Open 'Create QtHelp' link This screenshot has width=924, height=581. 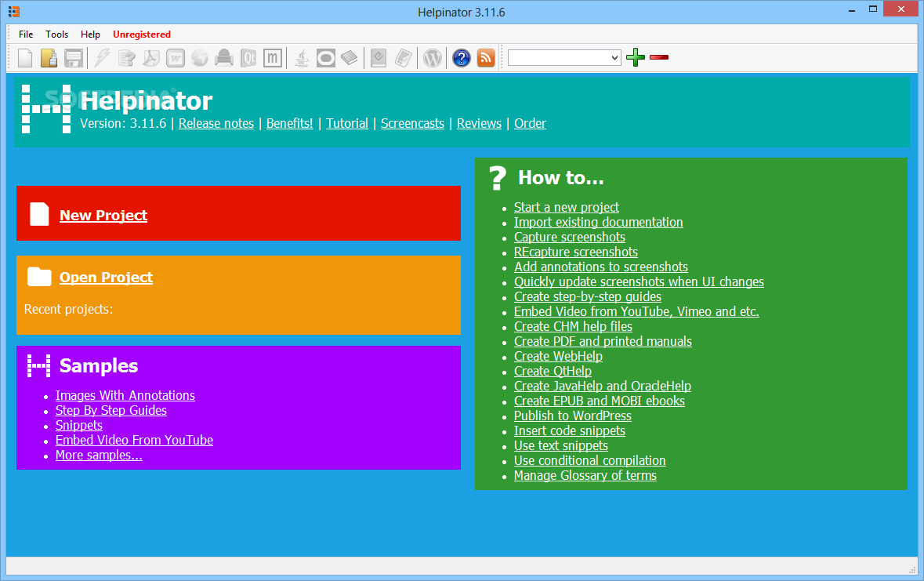pyautogui.click(x=553, y=371)
